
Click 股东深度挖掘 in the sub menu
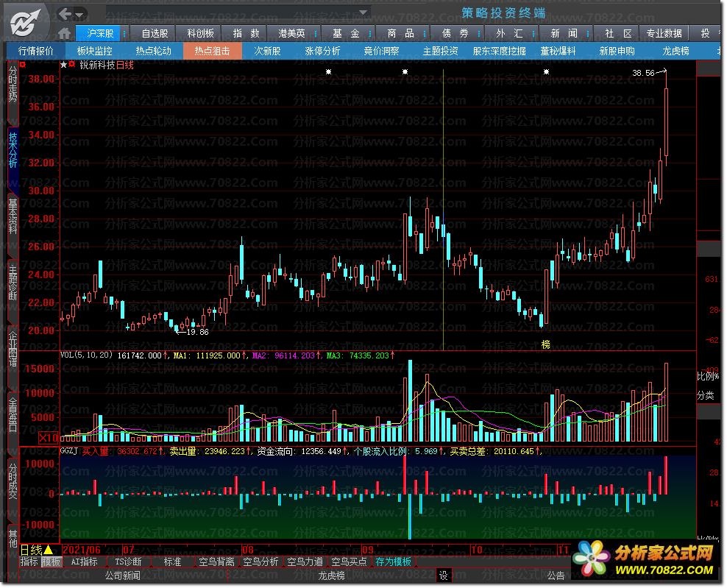(x=499, y=51)
